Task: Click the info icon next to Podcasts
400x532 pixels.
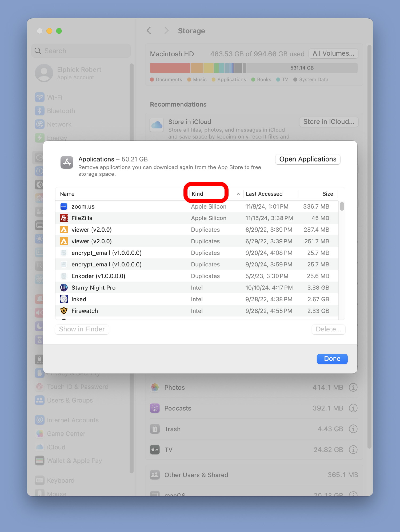Action: pyautogui.click(x=353, y=408)
